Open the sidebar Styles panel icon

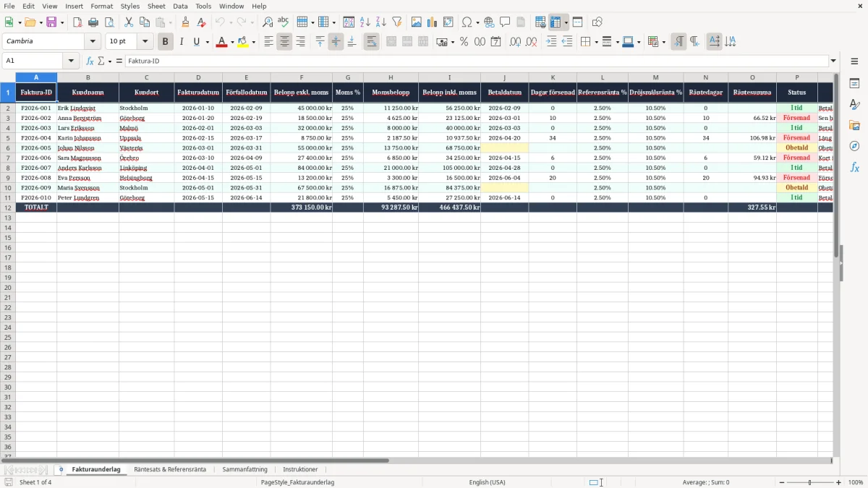pyautogui.click(x=854, y=105)
